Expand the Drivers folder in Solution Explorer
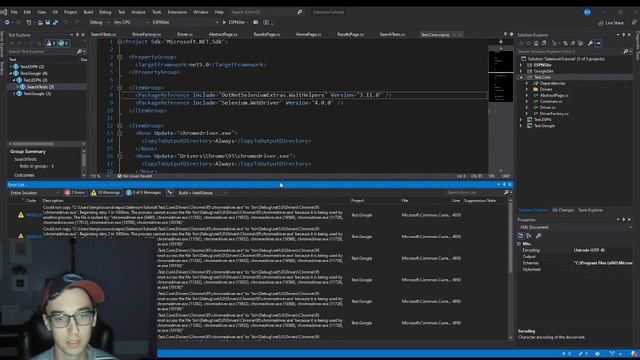This screenshot has width=640, height=360. (x=527, y=89)
